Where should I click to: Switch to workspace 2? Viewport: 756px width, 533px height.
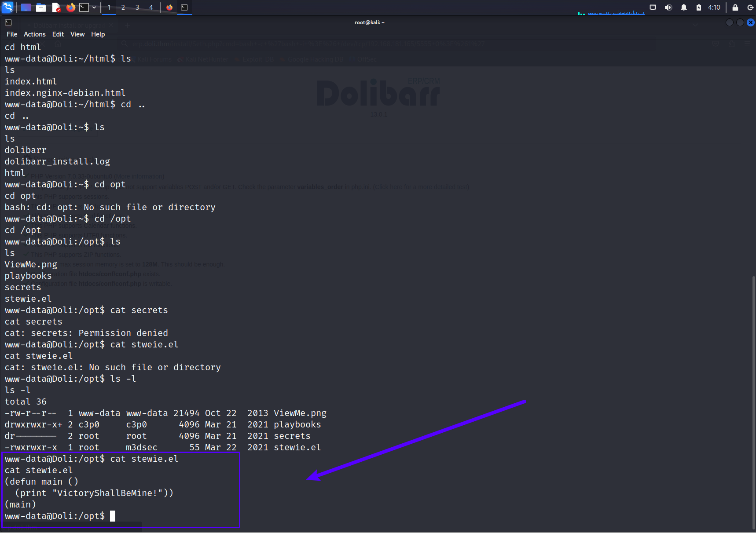coord(123,7)
